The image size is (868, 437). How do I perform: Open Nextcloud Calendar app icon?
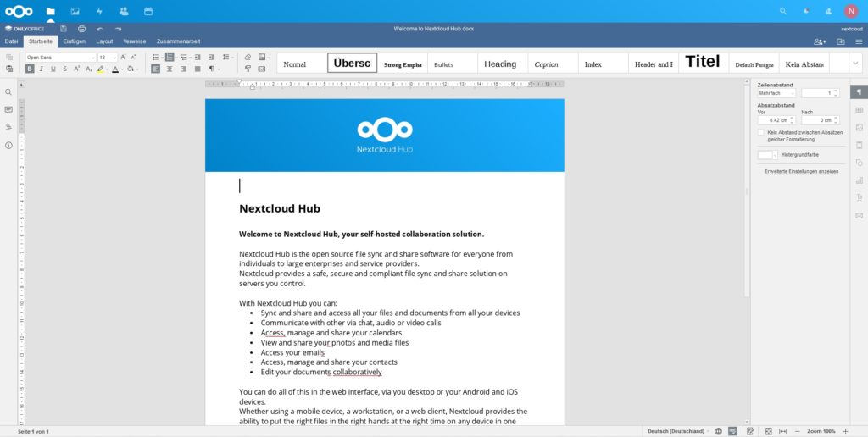coord(148,11)
